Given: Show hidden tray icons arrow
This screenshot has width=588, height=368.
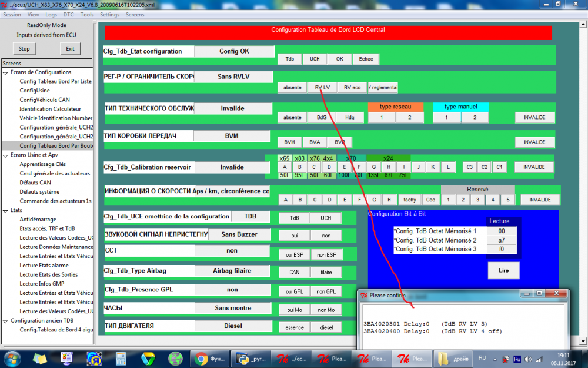Looking at the screenshot, I should coord(495,359).
